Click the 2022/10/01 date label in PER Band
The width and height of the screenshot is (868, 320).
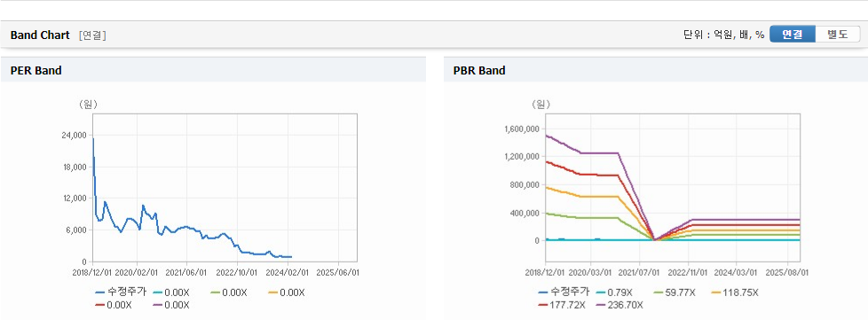[237, 273]
